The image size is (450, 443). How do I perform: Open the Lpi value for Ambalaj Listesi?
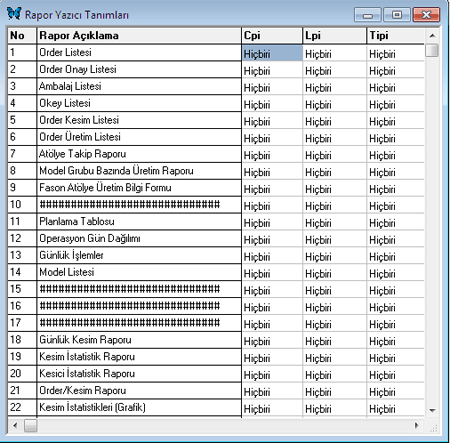[x=334, y=87]
